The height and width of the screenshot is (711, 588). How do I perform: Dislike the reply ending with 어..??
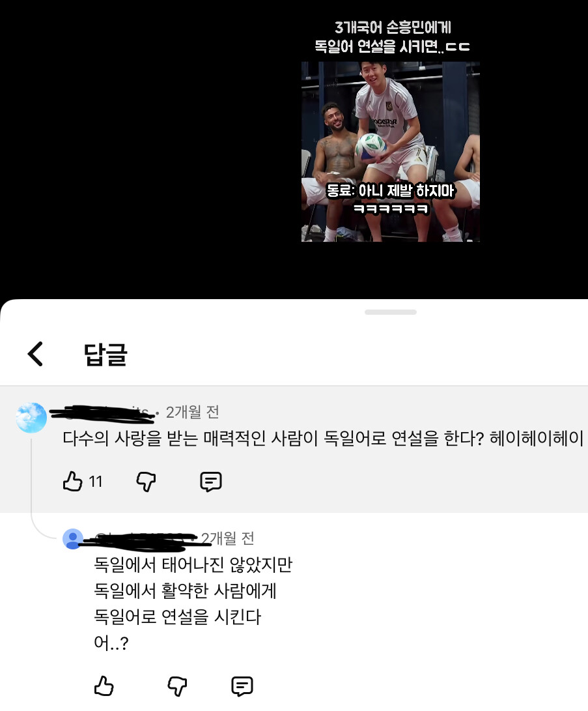pos(177,686)
